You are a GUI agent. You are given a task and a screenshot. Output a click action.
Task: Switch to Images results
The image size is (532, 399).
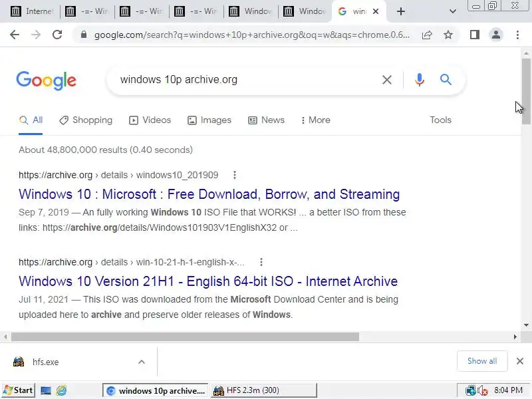(x=209, y=120)
